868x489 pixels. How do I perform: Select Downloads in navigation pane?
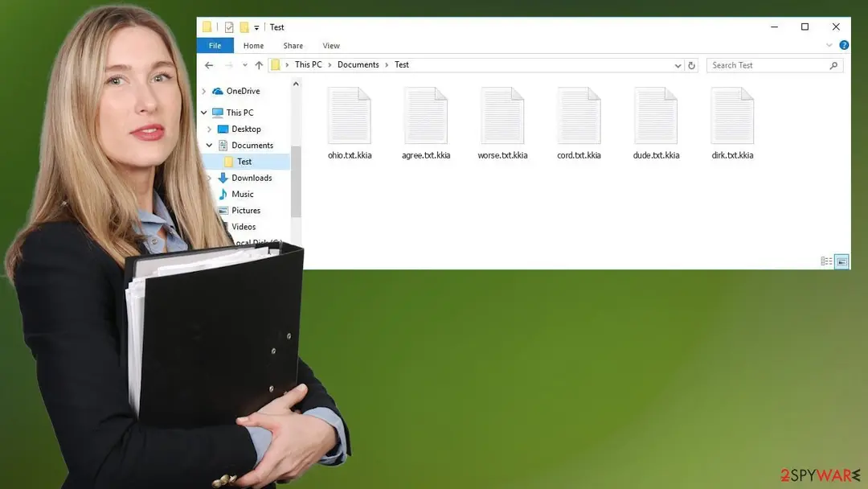252,178
